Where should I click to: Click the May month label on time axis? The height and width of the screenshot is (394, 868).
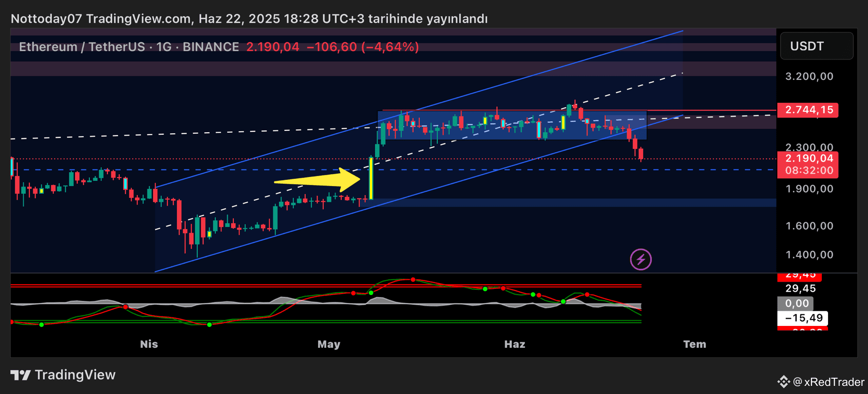coord(329,344)
